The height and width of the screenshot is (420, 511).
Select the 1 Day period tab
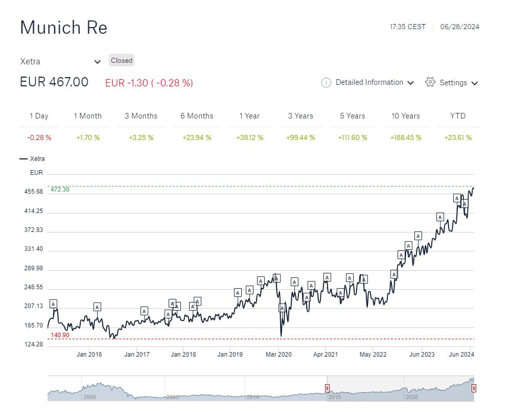pos(39,116)
